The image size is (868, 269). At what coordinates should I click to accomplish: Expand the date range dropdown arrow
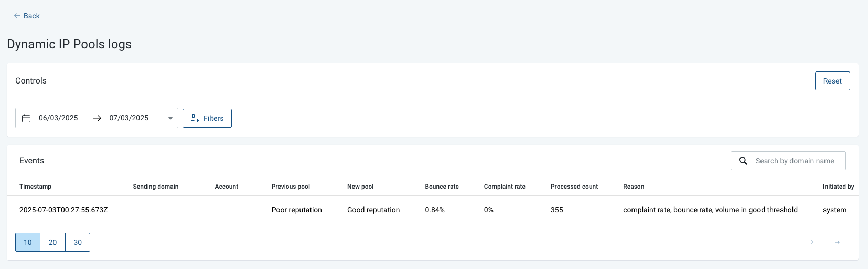pos(170,118)
